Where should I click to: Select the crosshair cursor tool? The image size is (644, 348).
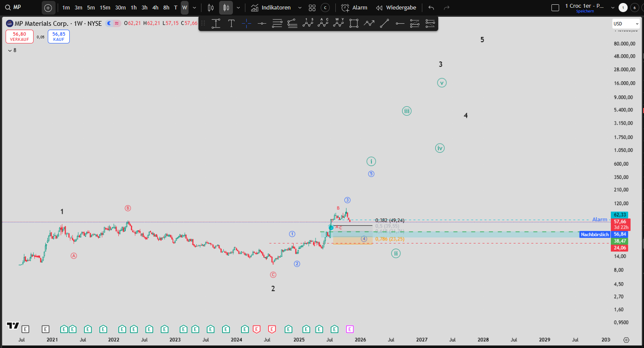(246, 24)
